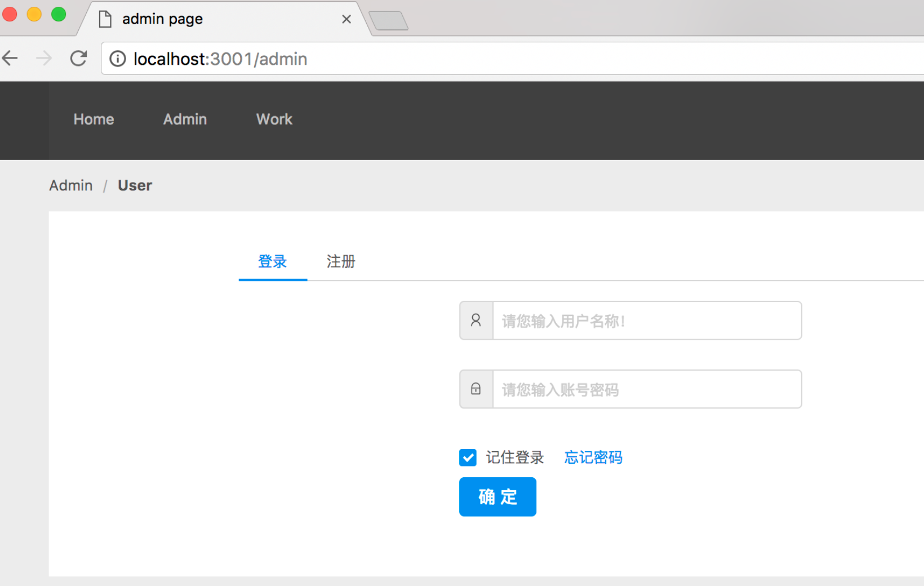Image resolution: width=924 pixels, height=586 pixels.
Task: Click the page icon on admin tab
Action: click(x=105, y=19)
